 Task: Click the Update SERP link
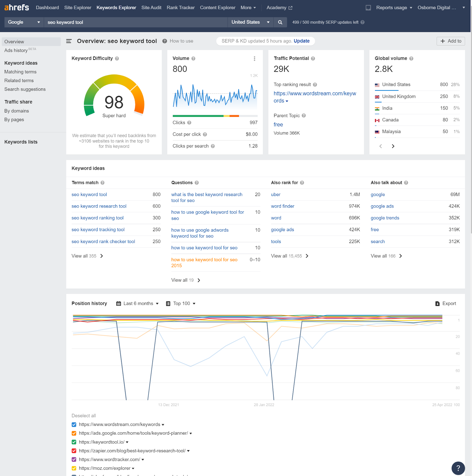[301, 41]
